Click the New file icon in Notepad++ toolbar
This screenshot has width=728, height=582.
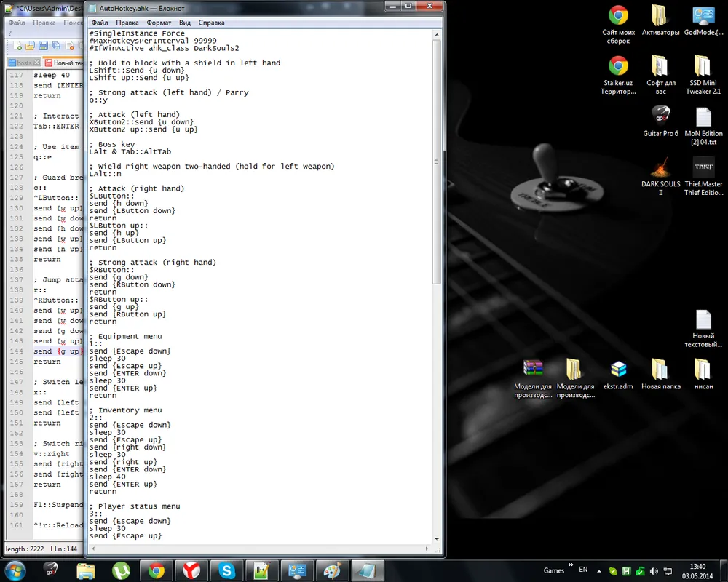[x=17, y=46]
